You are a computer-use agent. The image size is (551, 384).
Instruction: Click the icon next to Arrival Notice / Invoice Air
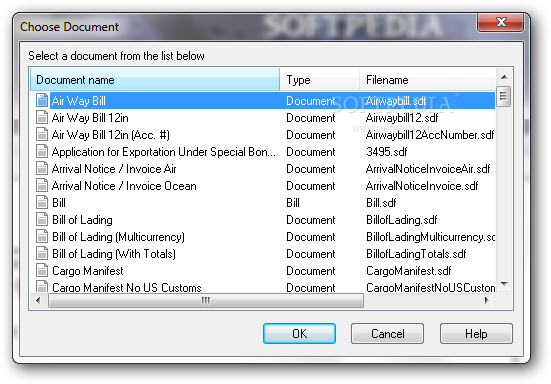pos(42,169)
